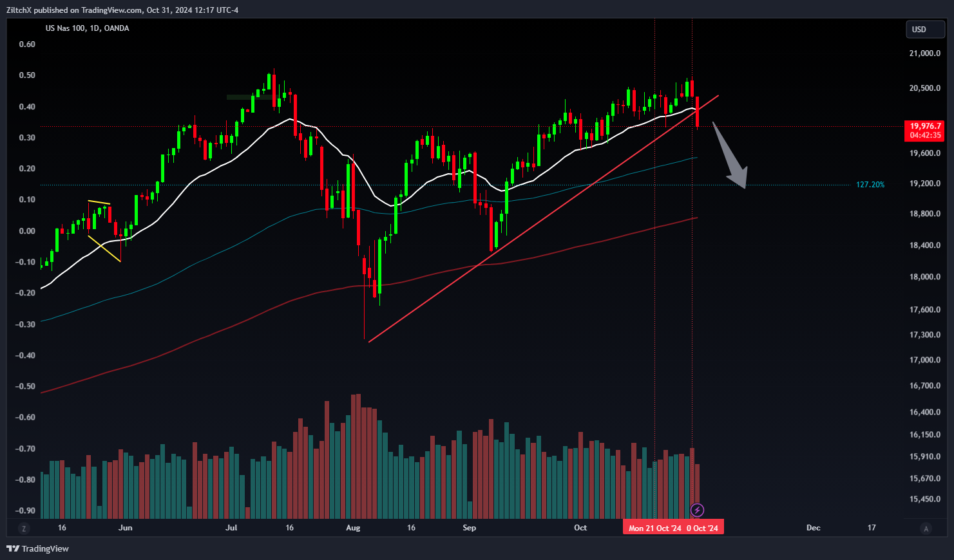This screenshot has width=954, height=560.
Task: Click the purple lightning event icon
Action: 697,510
